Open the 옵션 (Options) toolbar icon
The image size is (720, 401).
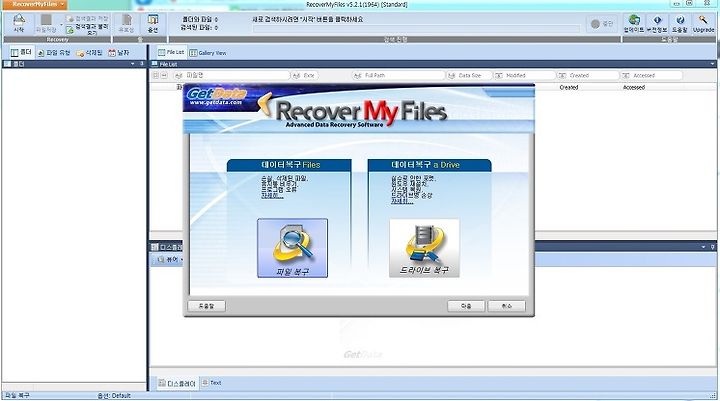coord(153,23)
